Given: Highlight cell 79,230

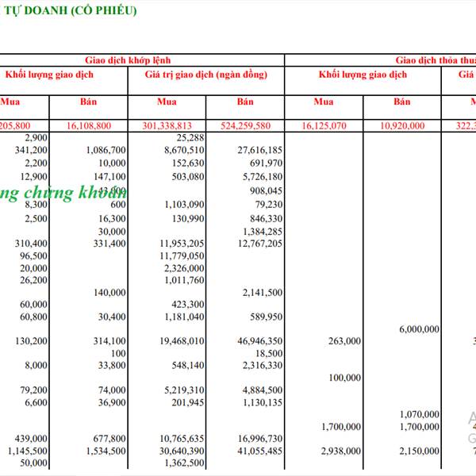Looking at the screenshot, I should point(269,205).
